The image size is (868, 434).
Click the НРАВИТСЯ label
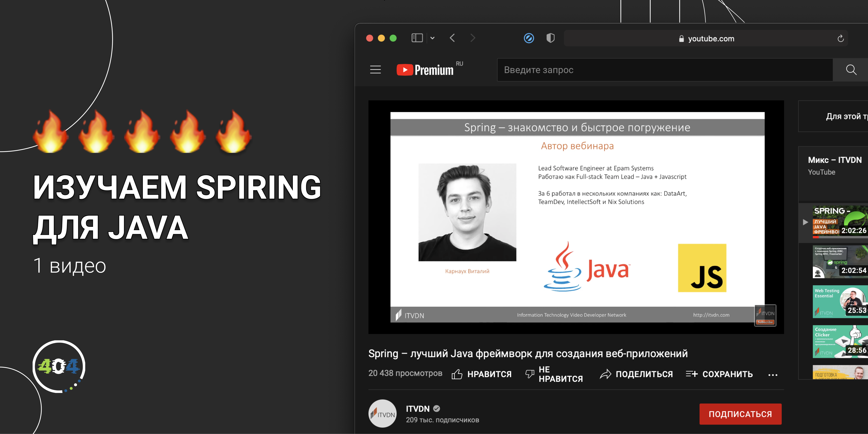489,374
